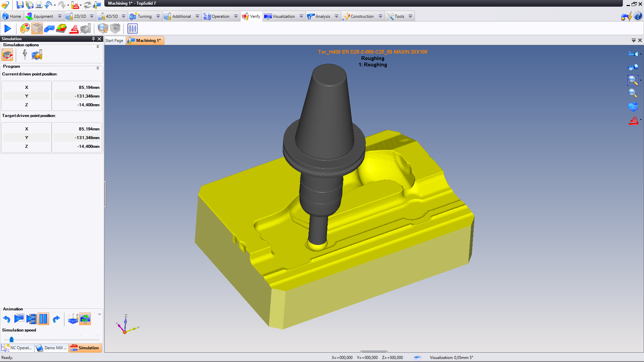This screenshot has width=644, height=362.
Task: Click the collision detection icon in Simulation options
Action: pos(37,55)
